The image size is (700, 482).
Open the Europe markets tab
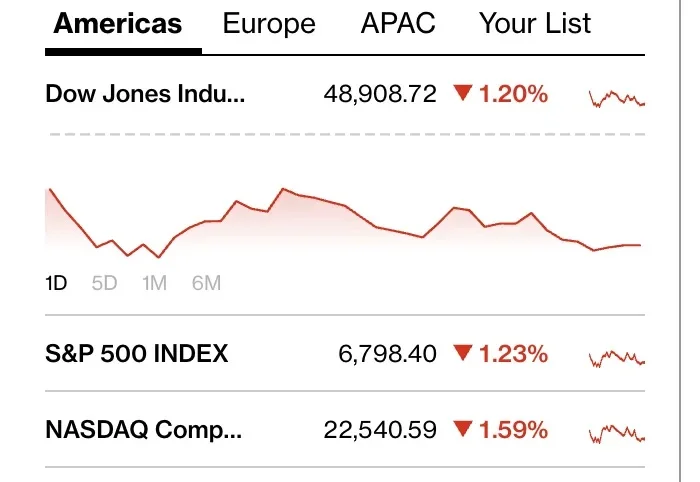coord(269,24)
